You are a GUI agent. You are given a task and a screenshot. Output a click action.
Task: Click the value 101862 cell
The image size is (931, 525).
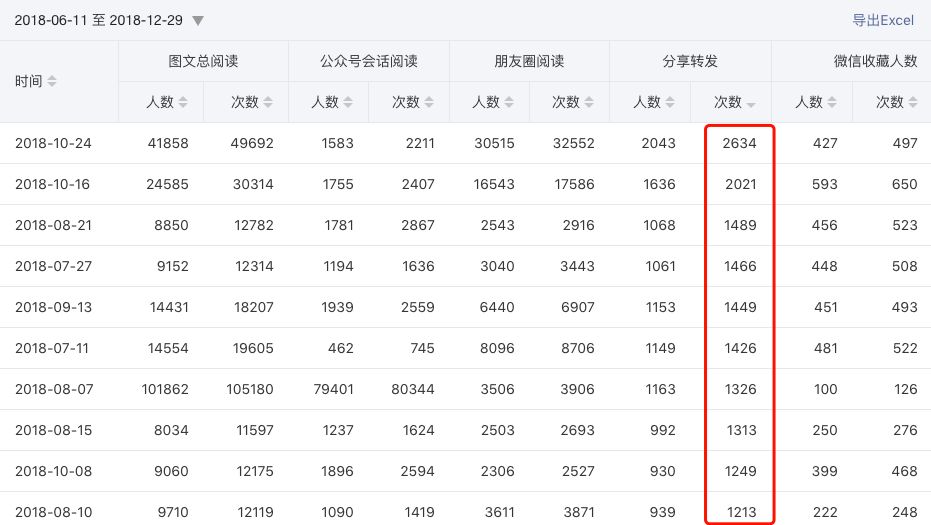164,389
